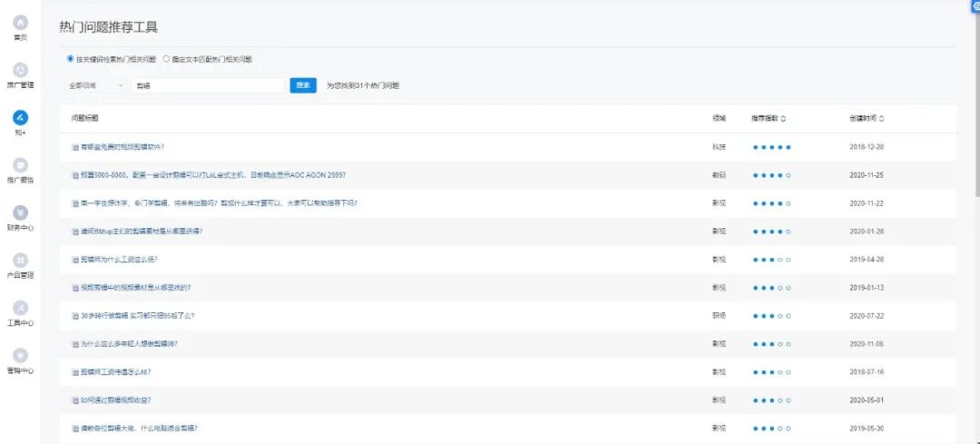Open question 30岁转行做剪辑 about internships
The image size is (980, 444).
pos(137,316)
